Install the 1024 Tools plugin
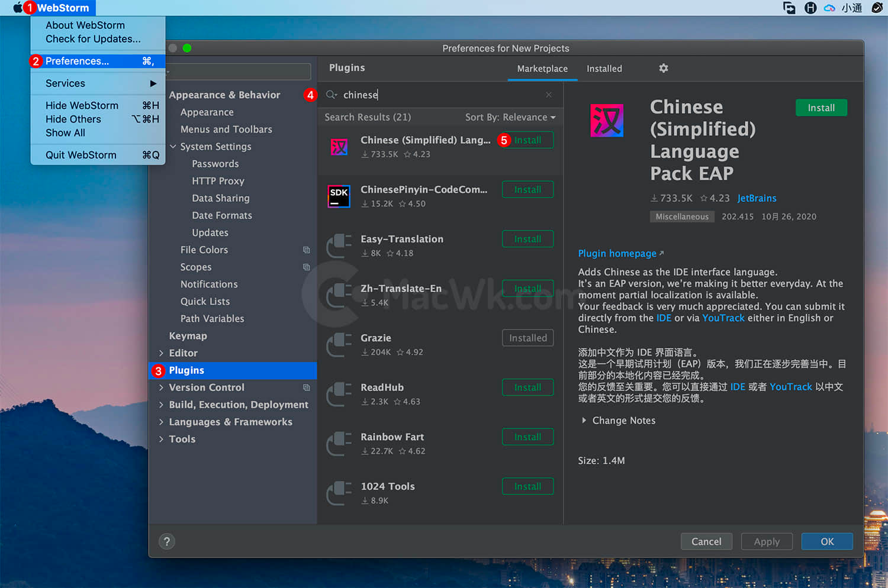888x588 pixels. [x=527, y=486]
